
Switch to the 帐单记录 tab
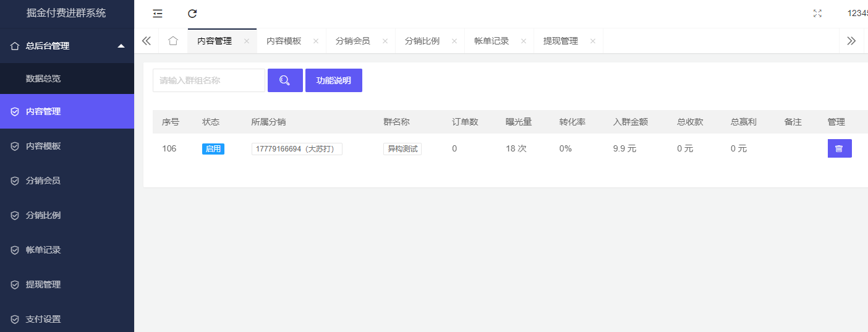tap(491, 41)
